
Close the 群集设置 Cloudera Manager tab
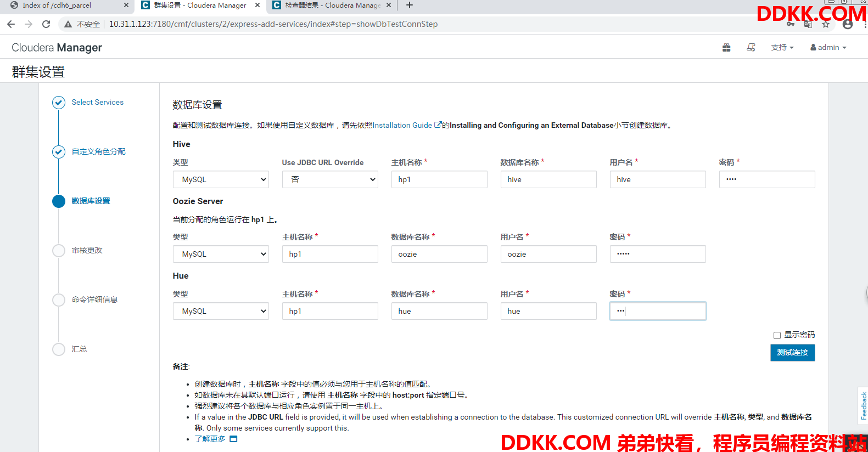257,5
